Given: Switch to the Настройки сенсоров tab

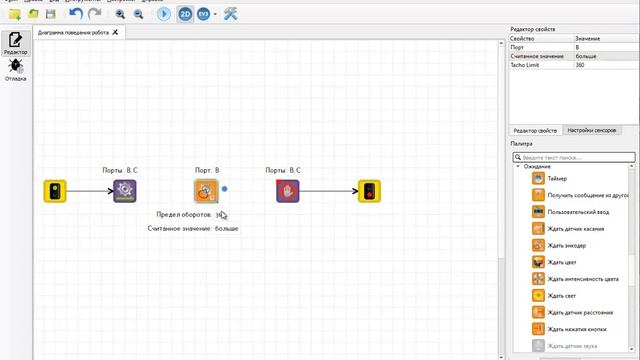Looking at the screenshot, I should [591, 130].
